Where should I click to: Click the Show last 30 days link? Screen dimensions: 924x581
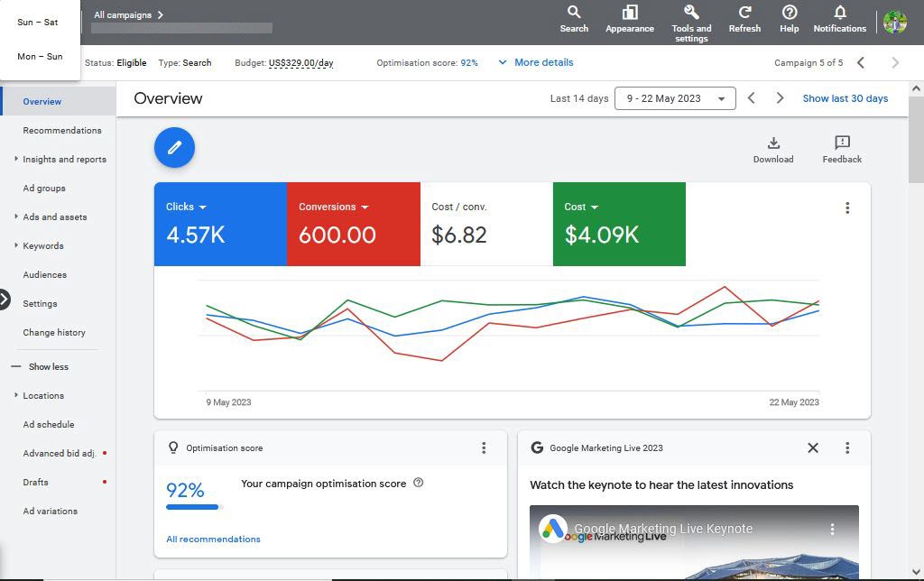pyautogui.click(x=845, y=98)
